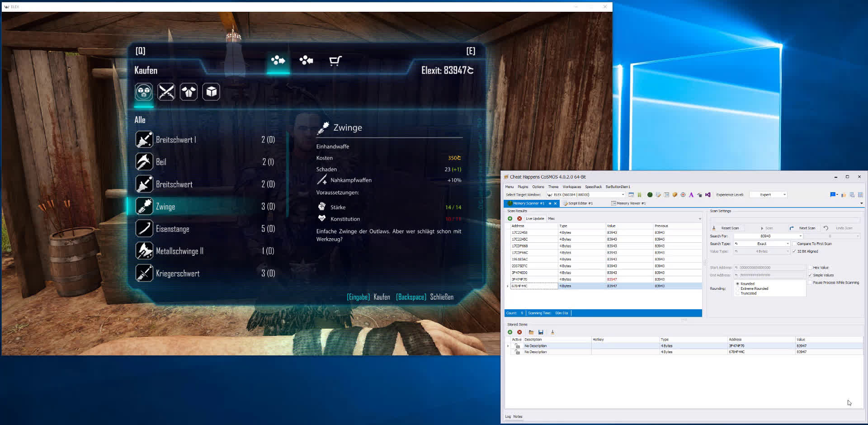Click the green bars icon in the CoSMOS toolbar

(639, 195)
